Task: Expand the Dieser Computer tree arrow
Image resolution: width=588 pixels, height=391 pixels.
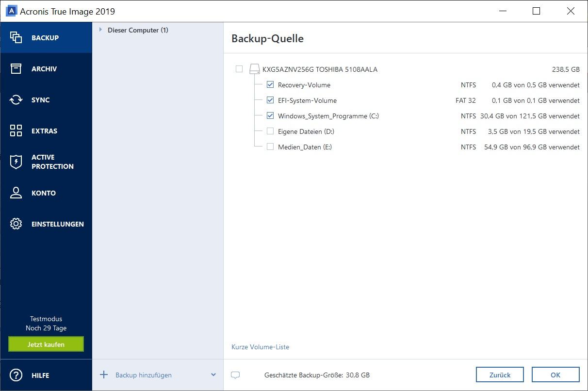Action: tap(101, 30)
